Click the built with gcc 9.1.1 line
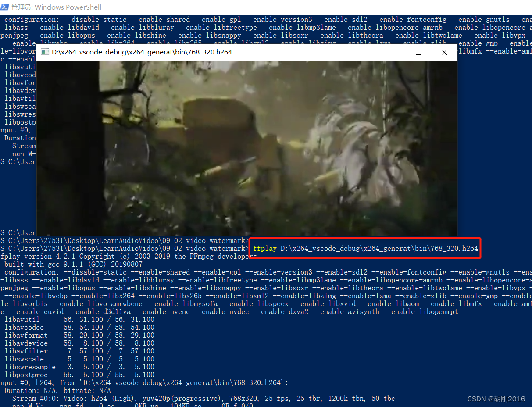The height and width of the screenshot is (407, 532). (x=66, y=264)
